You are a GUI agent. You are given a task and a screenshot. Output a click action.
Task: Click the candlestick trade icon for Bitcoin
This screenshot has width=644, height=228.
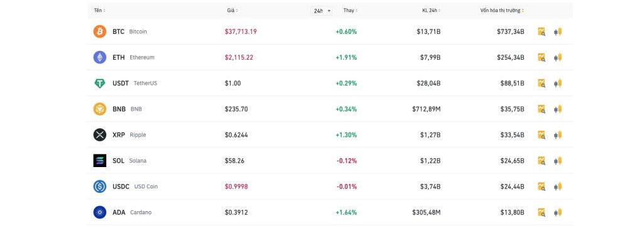558,31
